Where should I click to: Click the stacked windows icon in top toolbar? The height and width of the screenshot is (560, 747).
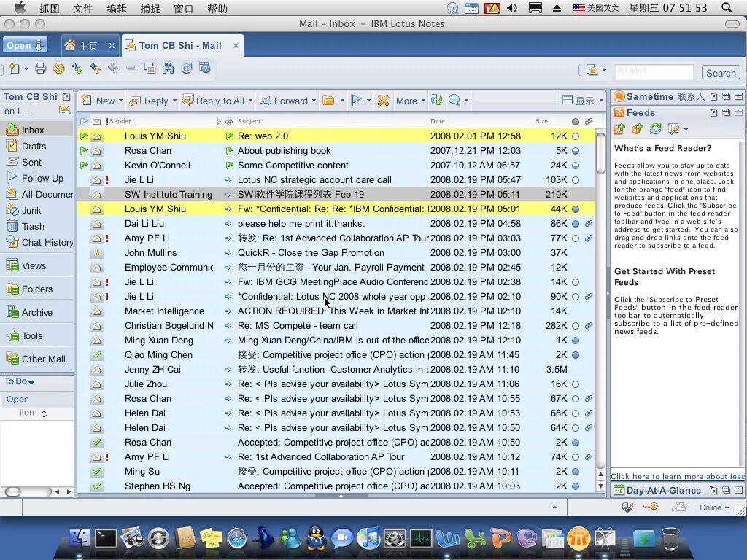(x=150, y=69)
